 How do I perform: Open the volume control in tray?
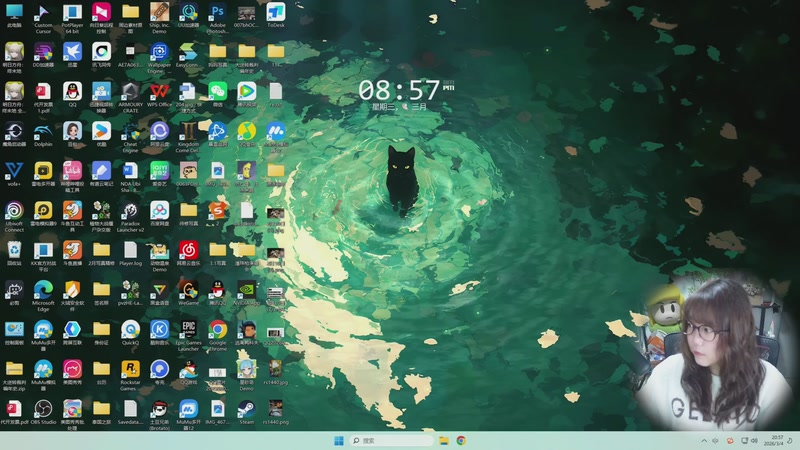(x=754, y=440)
